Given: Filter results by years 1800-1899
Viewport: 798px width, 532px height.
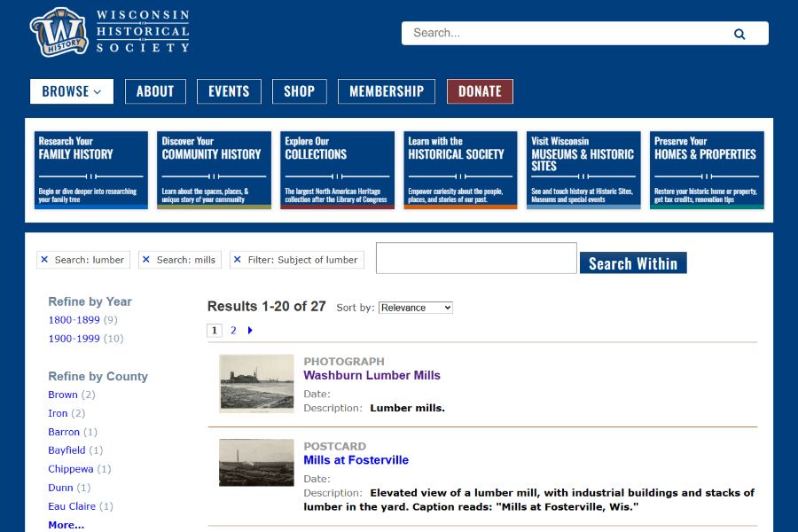Looking at the screenshot, I should [74, 320].
